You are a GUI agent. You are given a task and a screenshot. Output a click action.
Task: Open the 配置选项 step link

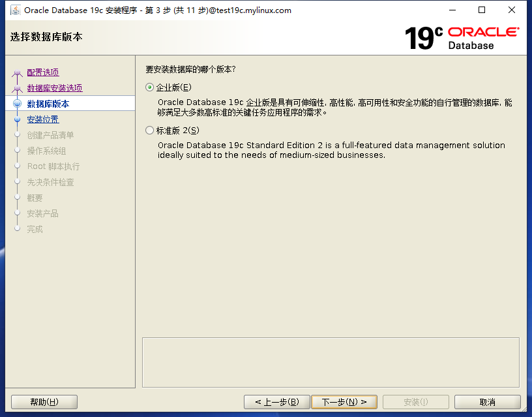(x=43, y=72)
